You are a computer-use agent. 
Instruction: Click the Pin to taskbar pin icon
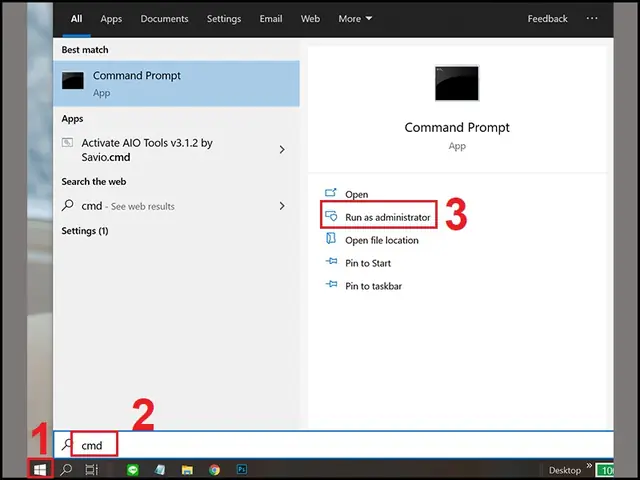click(331, 284)
